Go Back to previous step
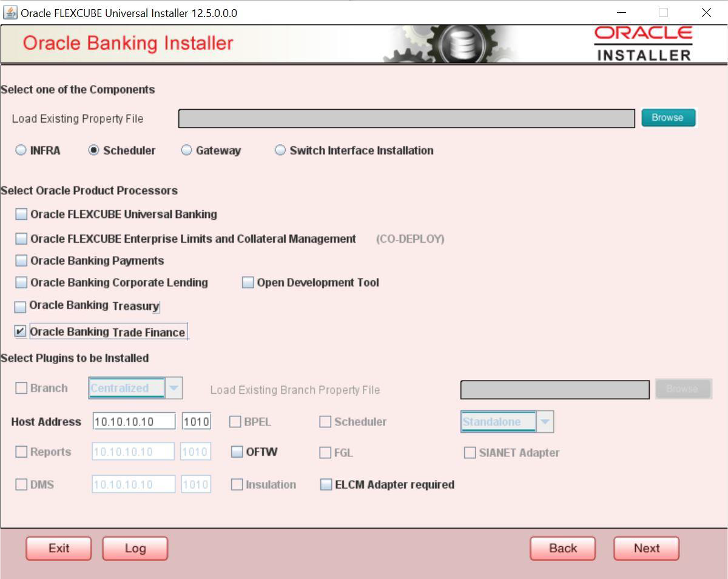Viewport: 728px width, 579px height. pos(563,549)
